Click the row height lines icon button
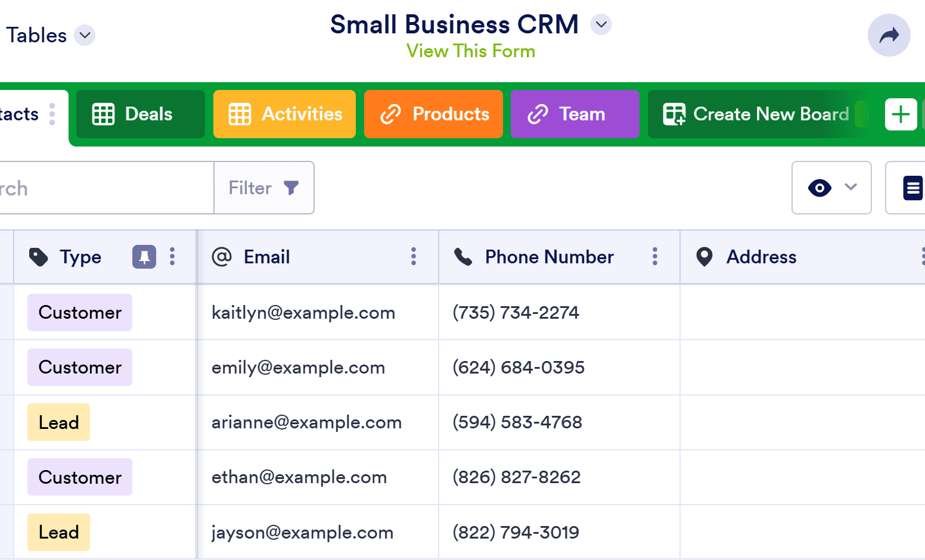Viewport: 925px width, 560px height. (x=912, y=188)
